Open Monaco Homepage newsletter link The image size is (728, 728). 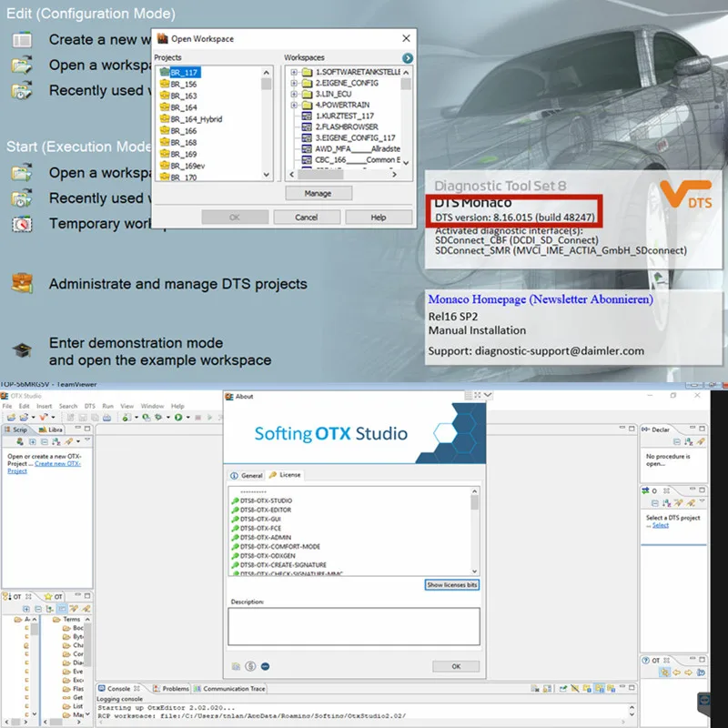(x=541, y=299)
